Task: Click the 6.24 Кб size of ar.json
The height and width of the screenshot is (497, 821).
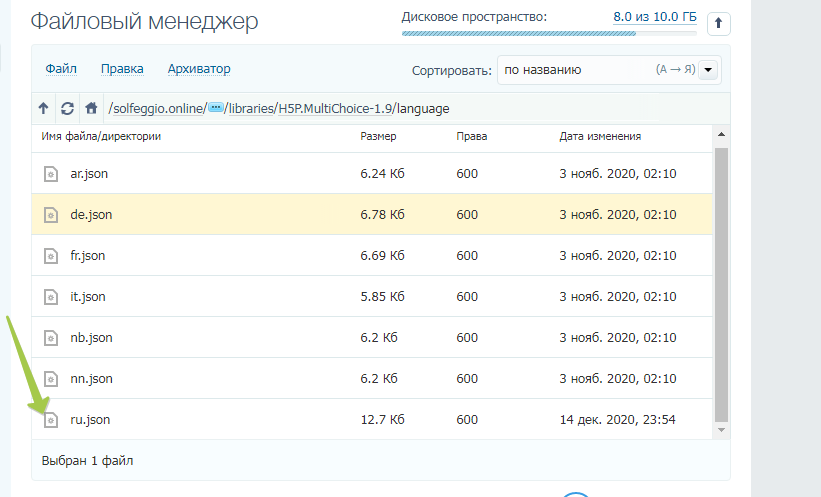Action: tap(382, 173)
